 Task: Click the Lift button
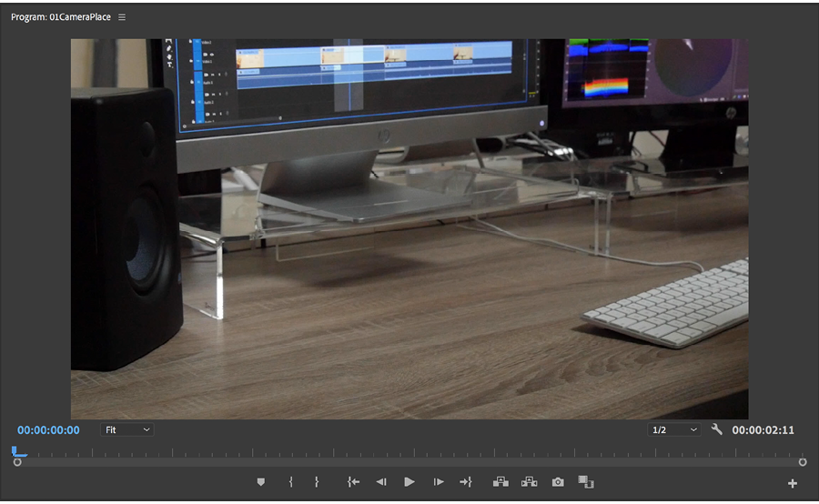[500, 481]
